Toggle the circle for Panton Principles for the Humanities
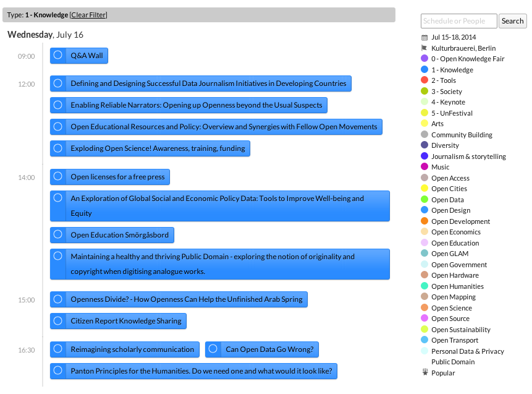 click(x=58, y=370)
